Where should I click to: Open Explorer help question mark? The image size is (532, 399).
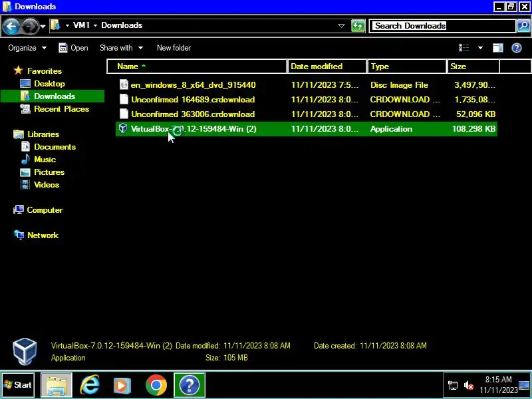click(x=517, y=48)
